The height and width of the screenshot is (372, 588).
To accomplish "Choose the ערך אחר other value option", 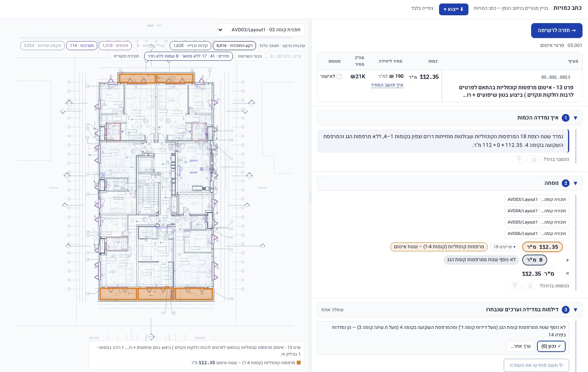I will coord(521,346).
